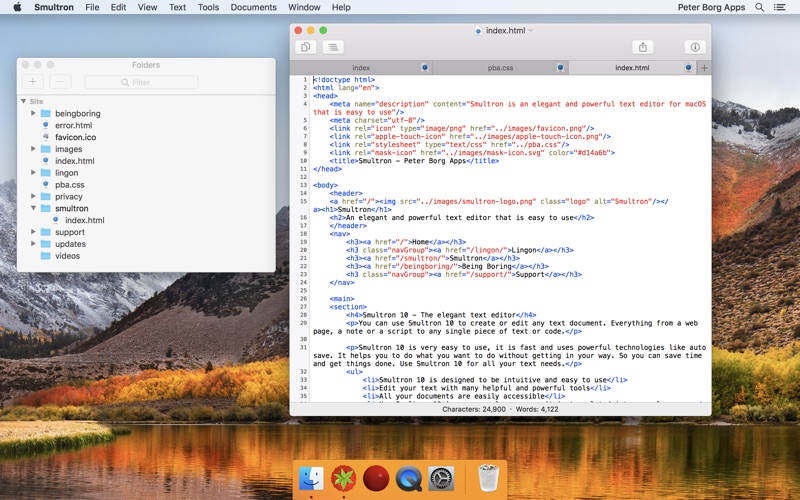Open the Info inspector icon in toolbar
This screenshot has width=800, height=500.
pyautogui.click(x=694, y=47)
